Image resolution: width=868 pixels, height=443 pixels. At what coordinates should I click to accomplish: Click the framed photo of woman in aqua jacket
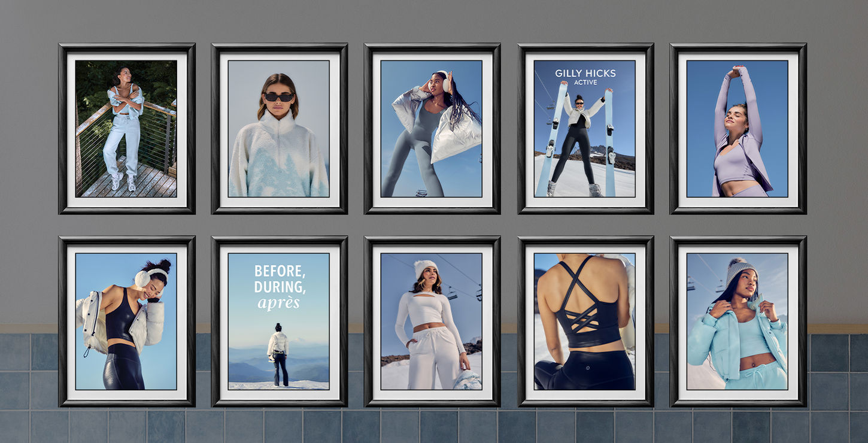pos(738,321)
